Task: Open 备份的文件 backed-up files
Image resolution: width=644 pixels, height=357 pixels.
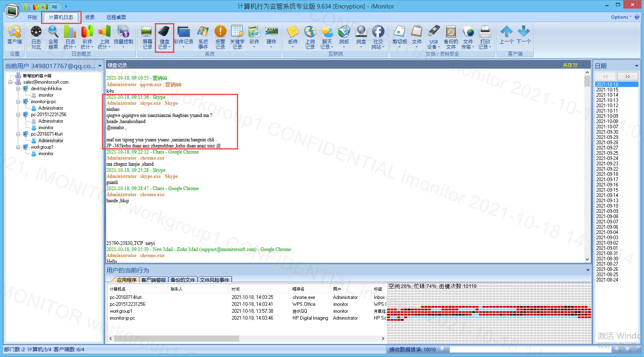Action: (451, 37)
